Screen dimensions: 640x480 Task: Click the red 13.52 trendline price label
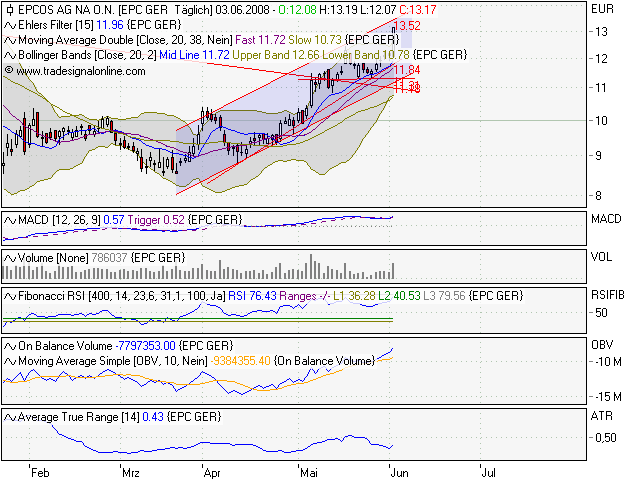tap(407, 26)
